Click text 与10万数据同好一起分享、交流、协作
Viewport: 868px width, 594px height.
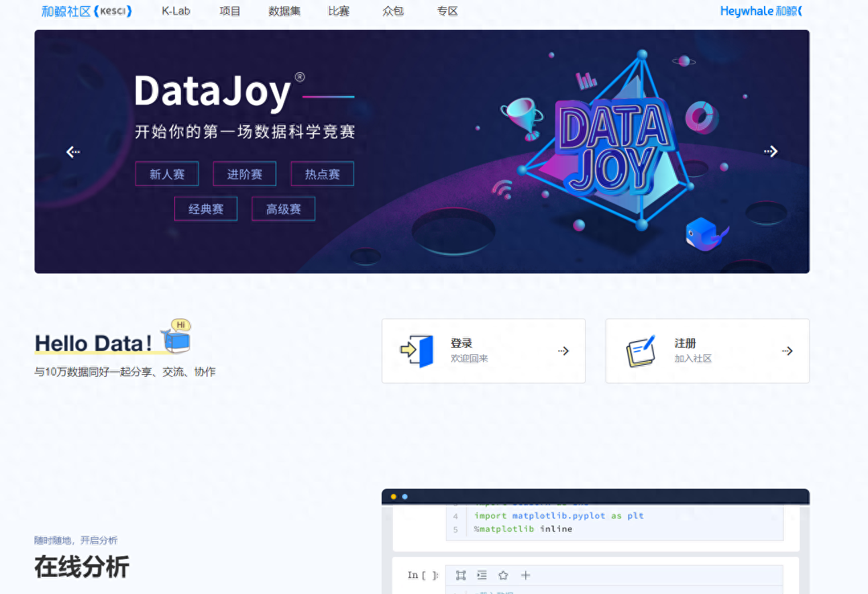click(125, 372)
